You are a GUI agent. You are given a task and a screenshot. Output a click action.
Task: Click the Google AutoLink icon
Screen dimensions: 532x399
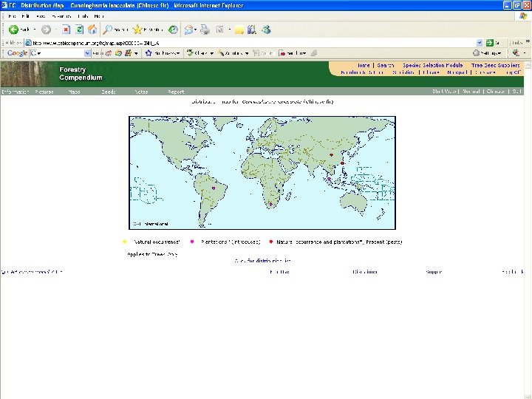(x=221, y=53)
